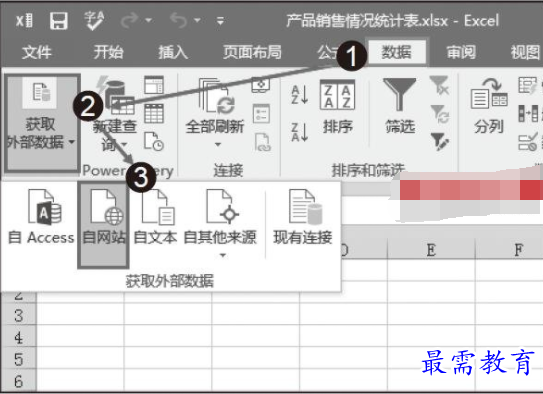
Task: Select 自 Access data source
Action: coord(41,217)
